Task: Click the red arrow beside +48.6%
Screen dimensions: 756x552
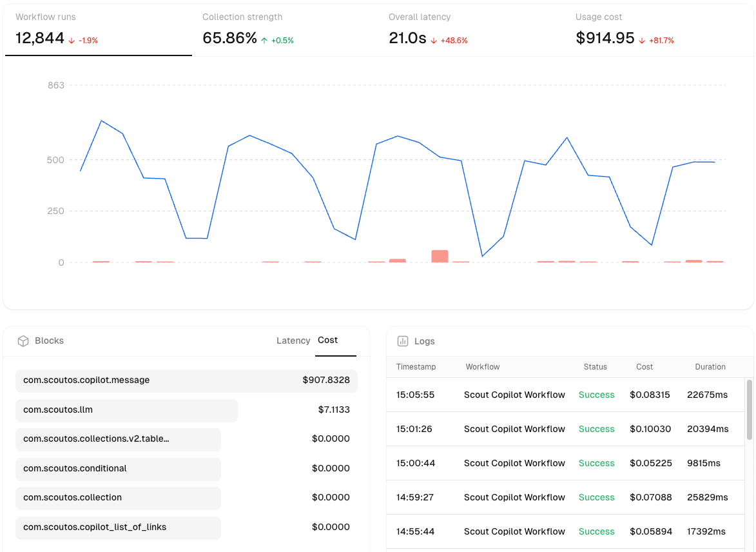Action: (434, 41)
